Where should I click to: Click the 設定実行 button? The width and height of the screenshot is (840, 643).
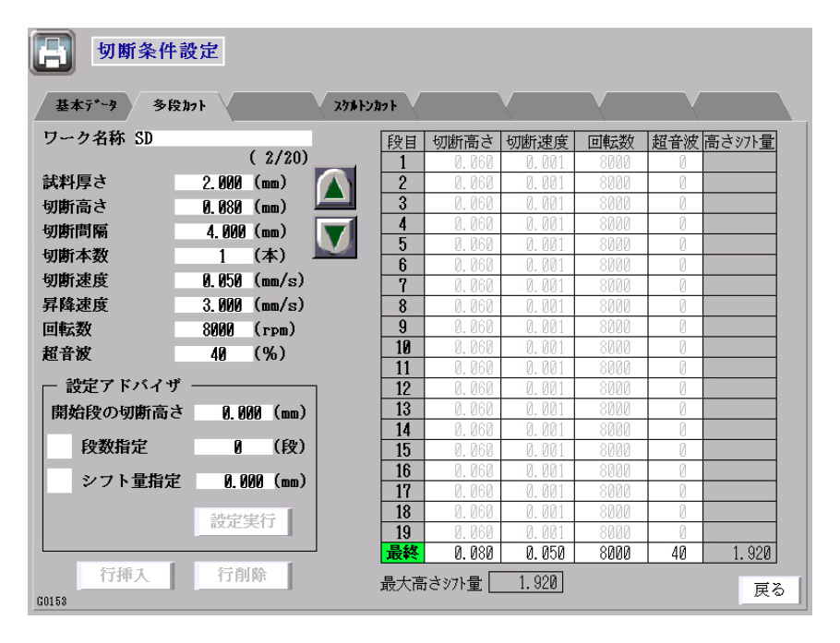(x=243, y=521)
